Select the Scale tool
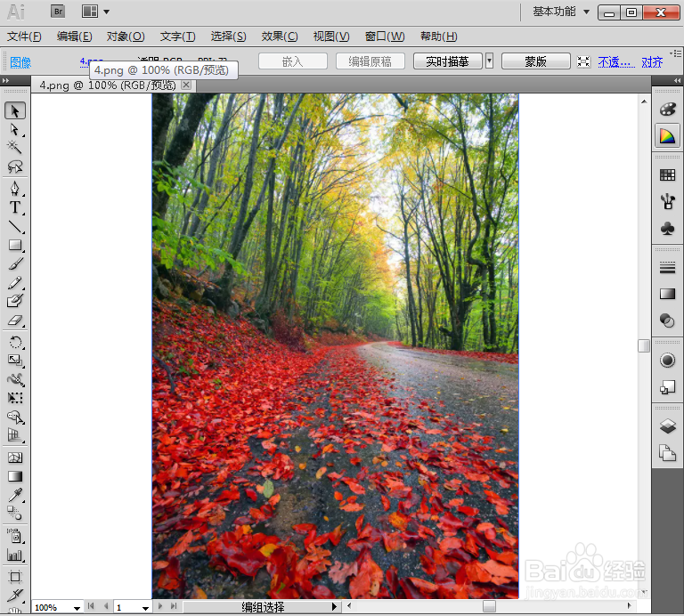Image resolution: width=684 pixels, height=616 pixels. pos(15,361)
